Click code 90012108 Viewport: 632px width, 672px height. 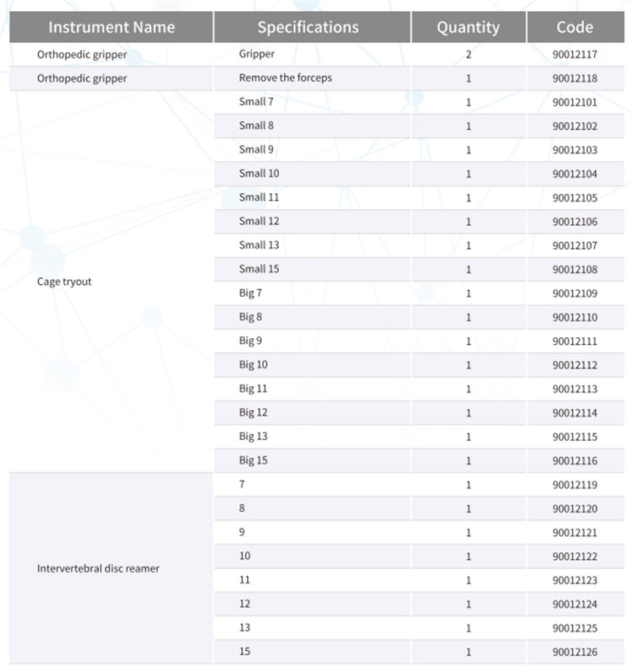[x=575, y=270]
